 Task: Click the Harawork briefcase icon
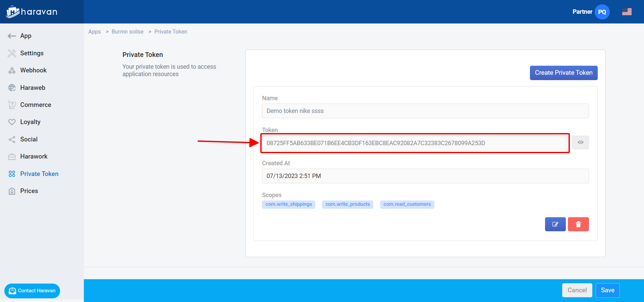click(12, 157)
